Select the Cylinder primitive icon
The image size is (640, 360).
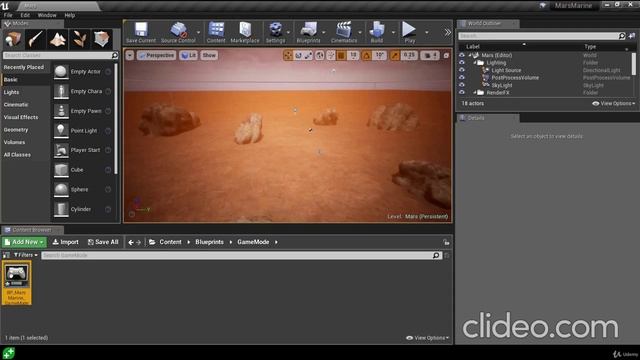point(61,209)
